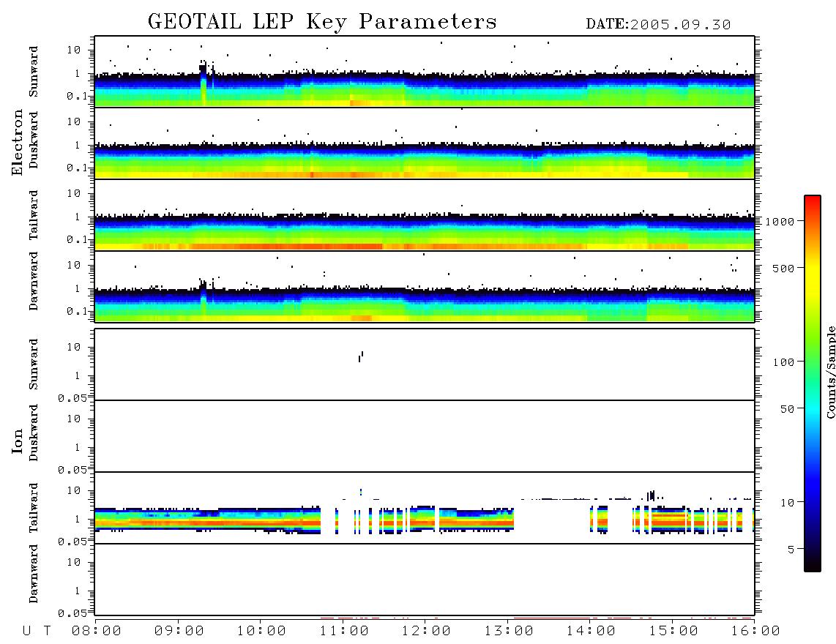Image resolution: width=836 pixels, height=644 pixels.
Task: Click the Electron Sunward spectrogram panel
Action: tap(425, 72)
